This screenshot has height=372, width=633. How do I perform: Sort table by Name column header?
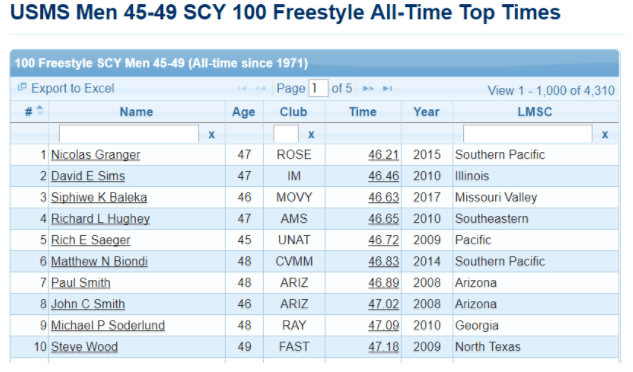point(136,112)
